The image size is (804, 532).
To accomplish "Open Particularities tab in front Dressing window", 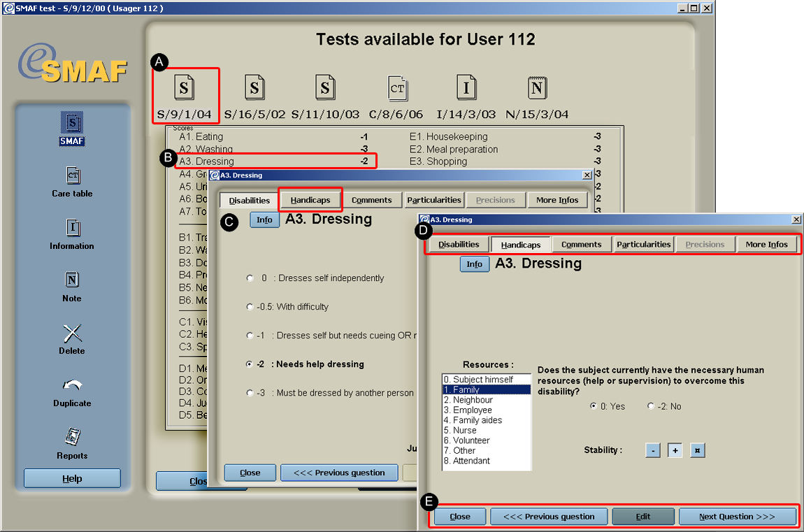I will click(643, 245).
